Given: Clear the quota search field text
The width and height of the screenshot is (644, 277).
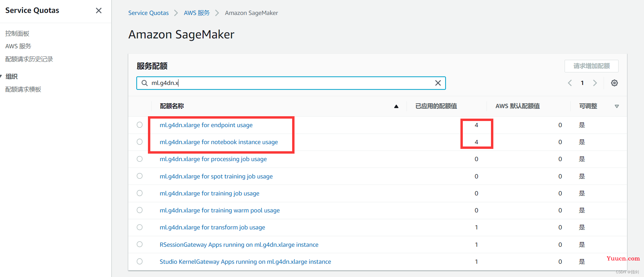Looking at the screenshot, I should [438, 83].
